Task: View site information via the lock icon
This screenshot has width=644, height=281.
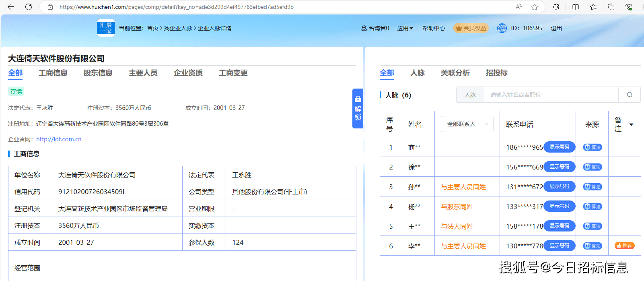Action: click(50, 7)
